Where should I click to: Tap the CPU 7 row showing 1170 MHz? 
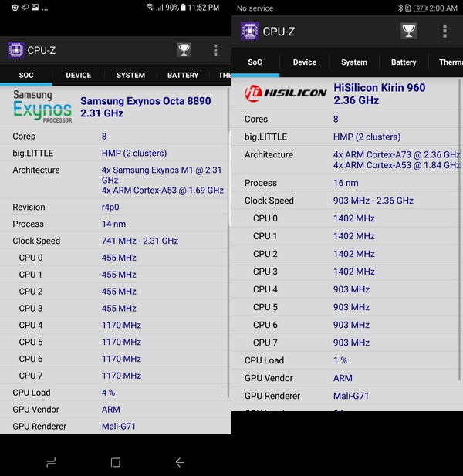tap(114, 376)
